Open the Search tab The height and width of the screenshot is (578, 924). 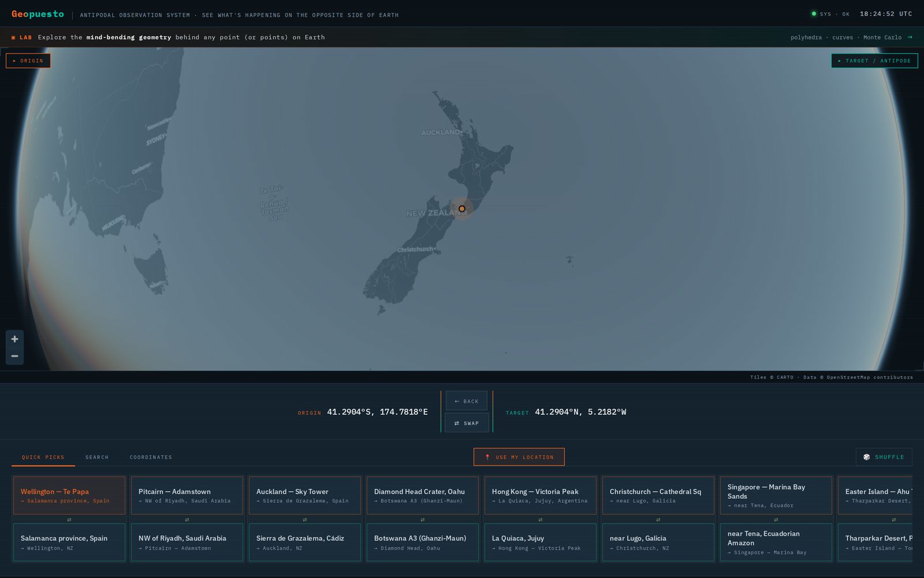click(x=97, y=457)
